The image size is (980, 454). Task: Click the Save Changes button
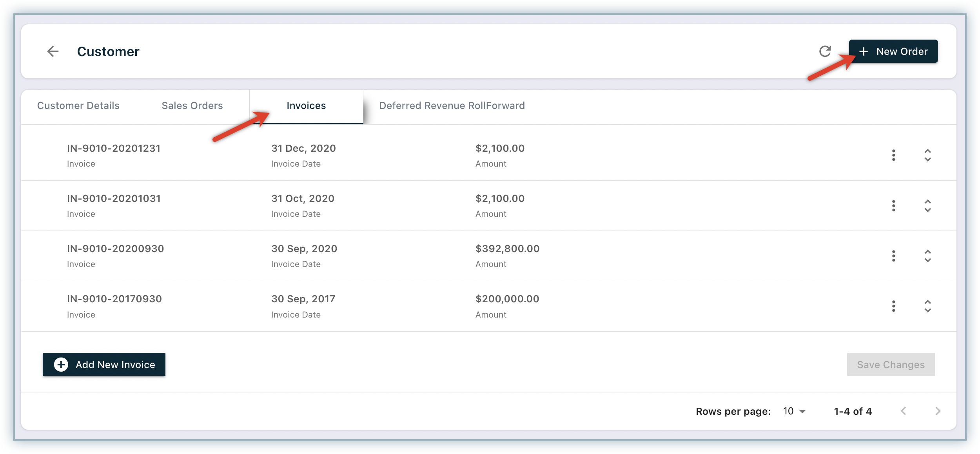point(890,365)
